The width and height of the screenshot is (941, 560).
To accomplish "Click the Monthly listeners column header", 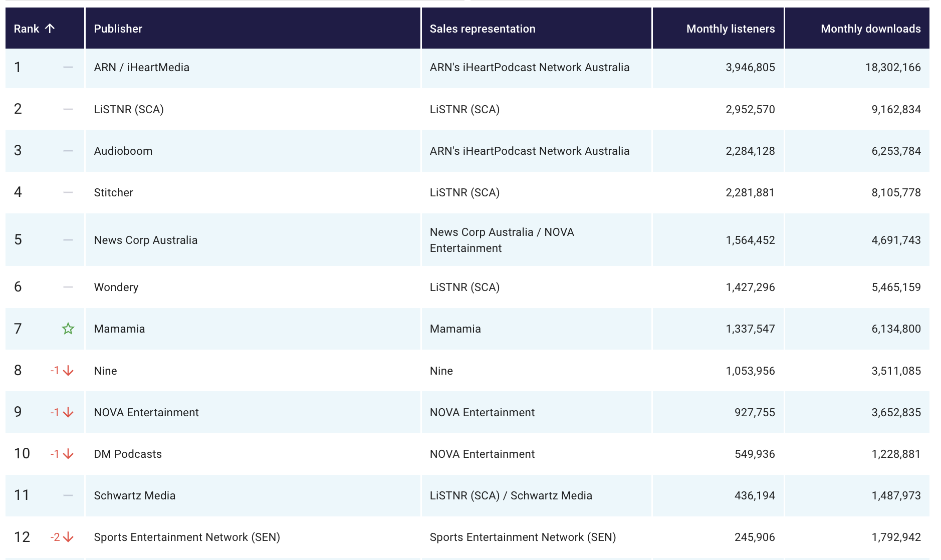I will tap(718, 29).
